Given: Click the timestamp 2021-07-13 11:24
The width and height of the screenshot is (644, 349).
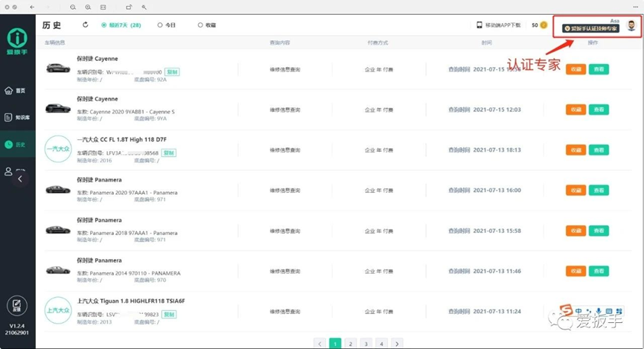Looking at the screenshot, I should (497, 311).
